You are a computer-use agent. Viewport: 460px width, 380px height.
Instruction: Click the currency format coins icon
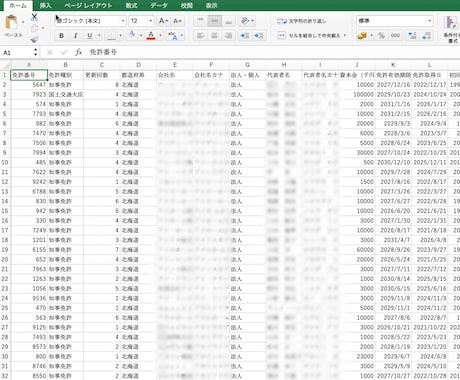click(362, 35)
